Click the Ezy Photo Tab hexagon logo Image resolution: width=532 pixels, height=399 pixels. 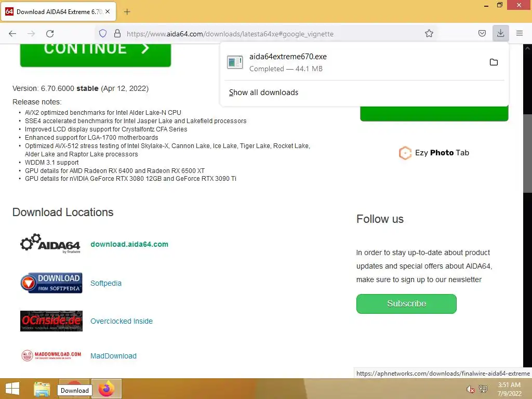pyautogui.click(x=405, y=153)
